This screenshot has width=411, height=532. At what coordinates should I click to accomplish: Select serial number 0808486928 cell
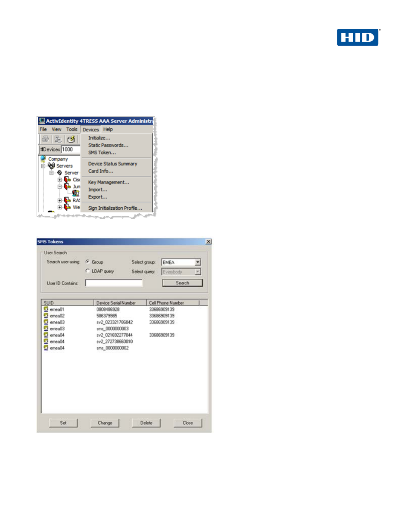pos(108,309)
